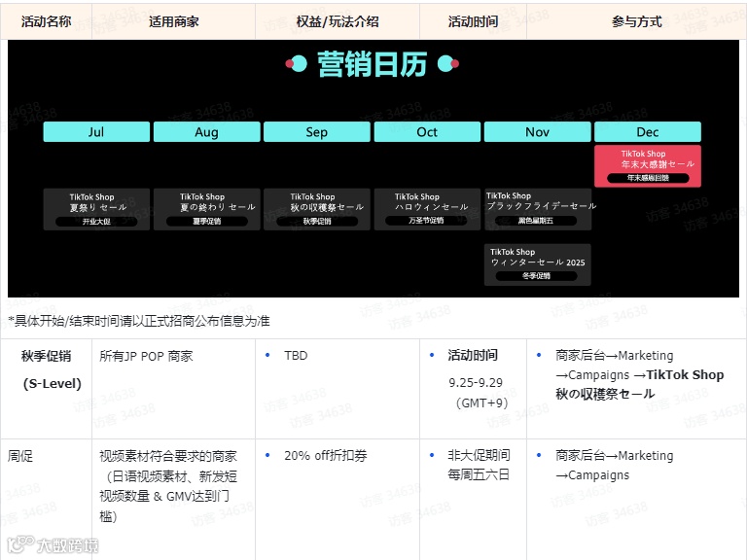Screen dimensions: 747x560
Task: Click the 夏季促销 pill label
Action: pos(207,222)
